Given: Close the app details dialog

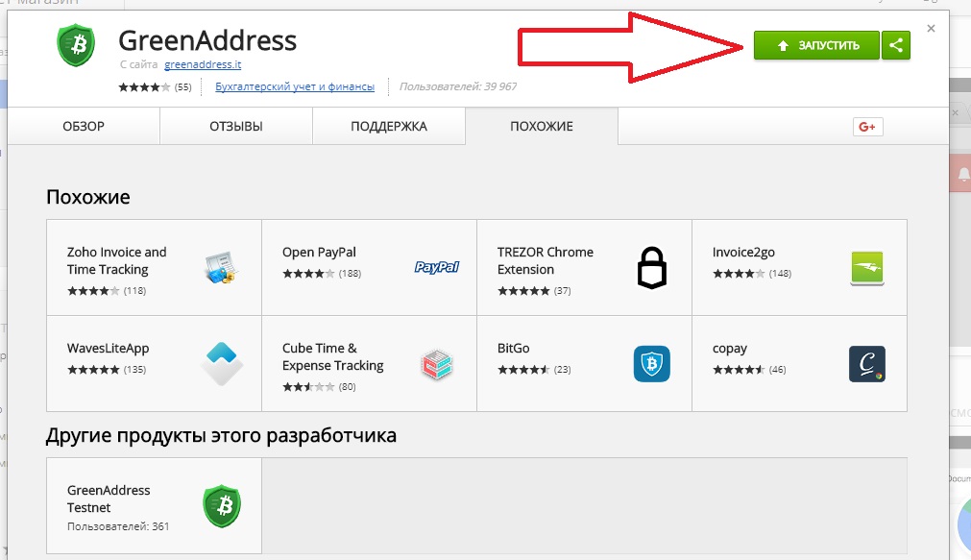Looking at the screenshot, I should coord(931,29).
